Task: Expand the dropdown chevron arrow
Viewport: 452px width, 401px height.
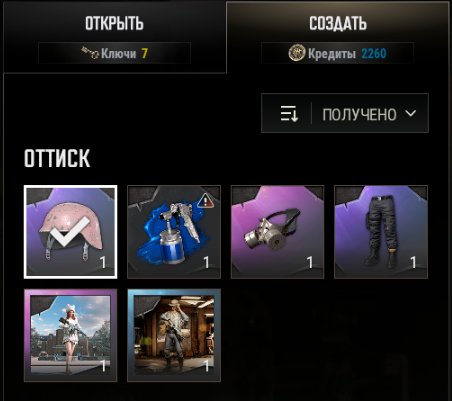Action: (411, 113)
